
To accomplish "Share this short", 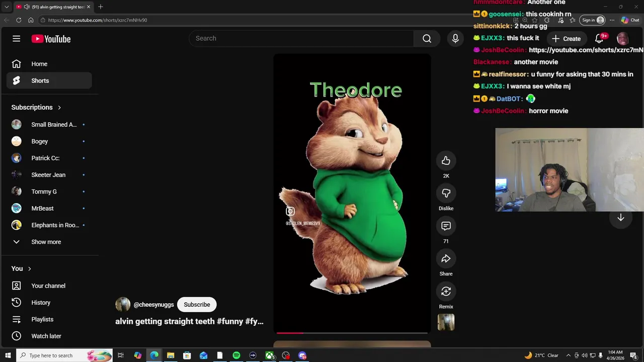I will click(446, 258).
